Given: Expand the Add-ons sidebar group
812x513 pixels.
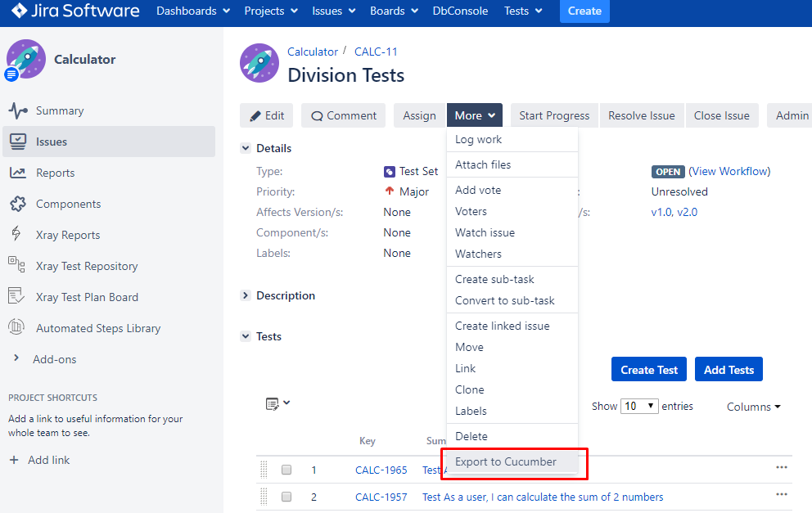Looking at the screenshot, I should click(16, 358).
